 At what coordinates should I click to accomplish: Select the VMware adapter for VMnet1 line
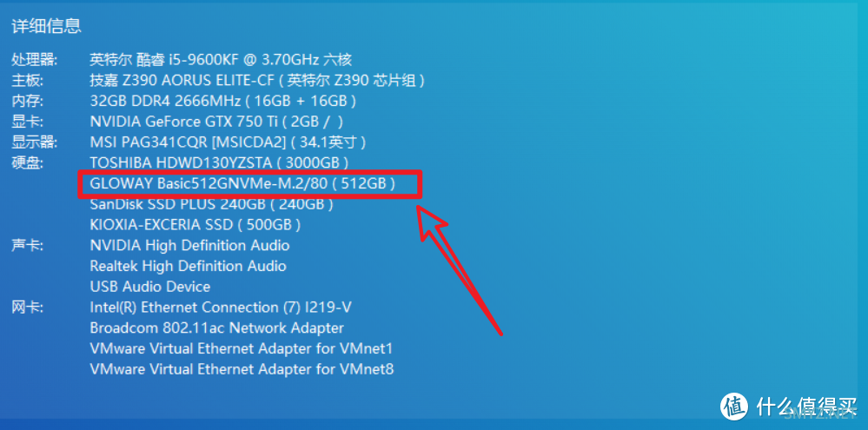[242, 348]
